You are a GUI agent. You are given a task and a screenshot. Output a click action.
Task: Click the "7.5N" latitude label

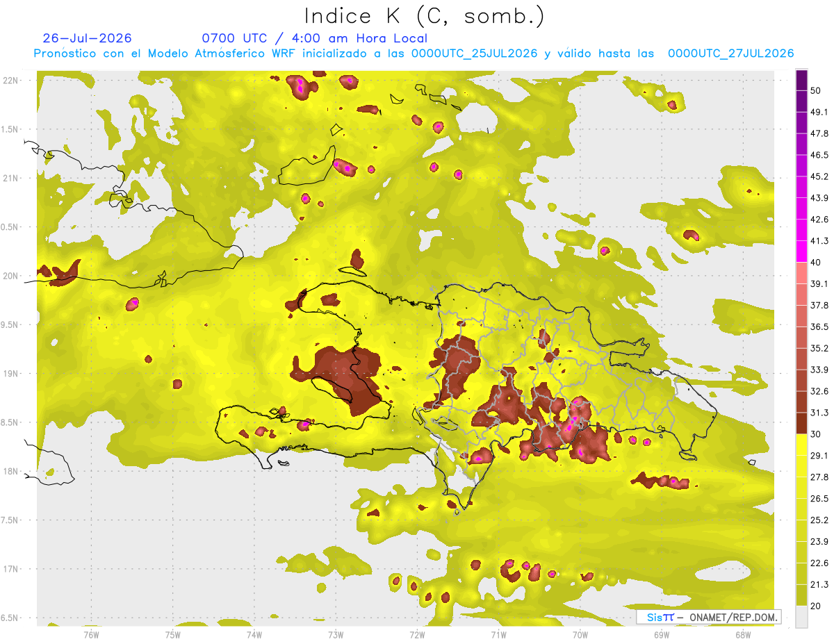point(9,520)
